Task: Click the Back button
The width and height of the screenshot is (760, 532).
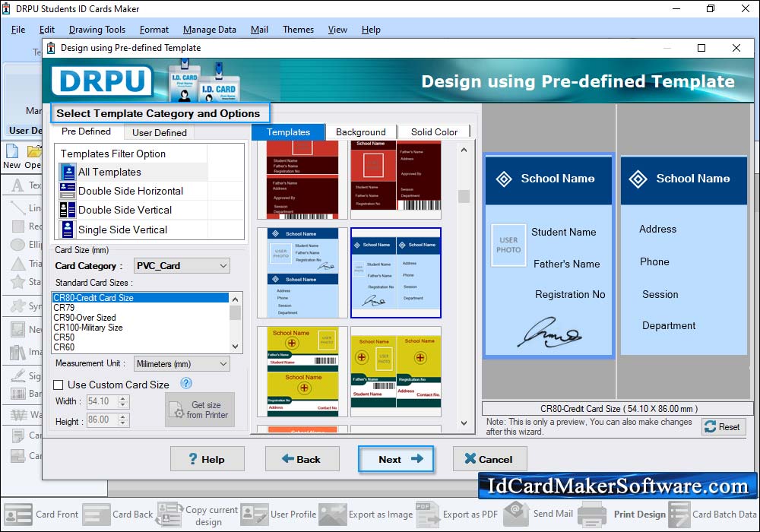Action: [x=302, y=459]
